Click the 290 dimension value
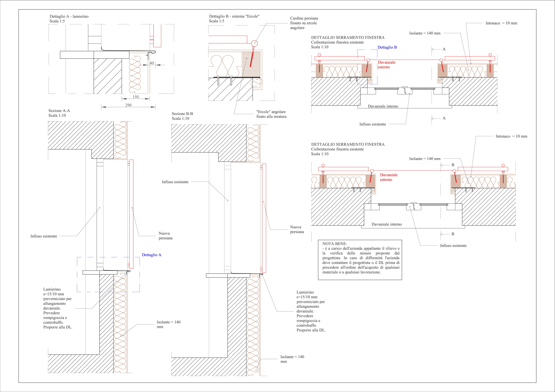This screenshot has width=555, height=392. (128, 105)
